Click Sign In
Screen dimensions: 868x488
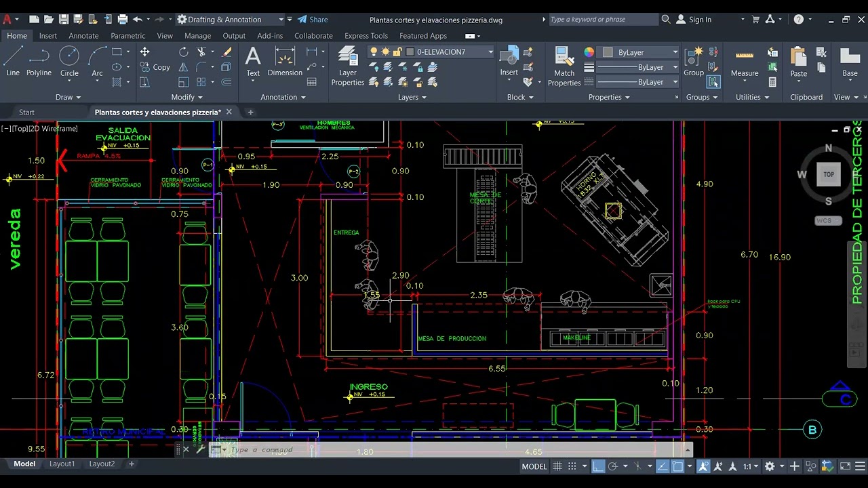[694, 20]
